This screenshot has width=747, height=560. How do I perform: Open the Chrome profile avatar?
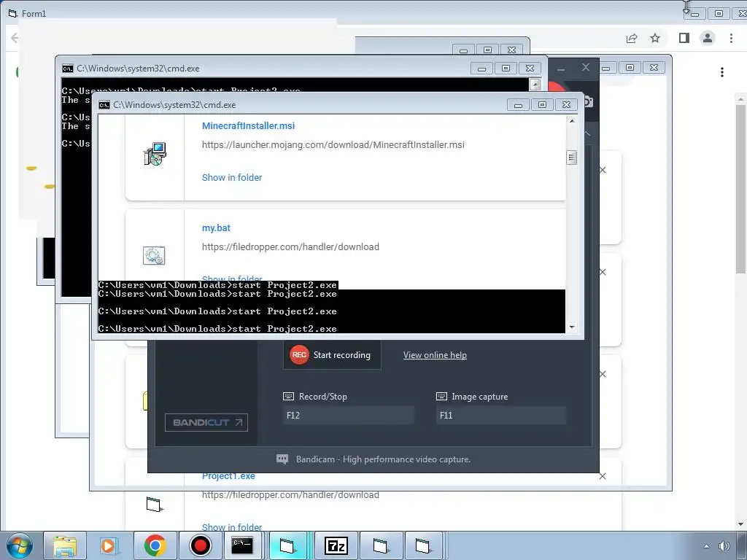click(x=708, y=38)
